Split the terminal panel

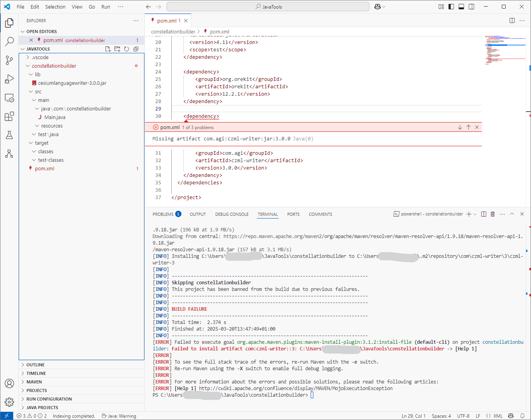484,214
